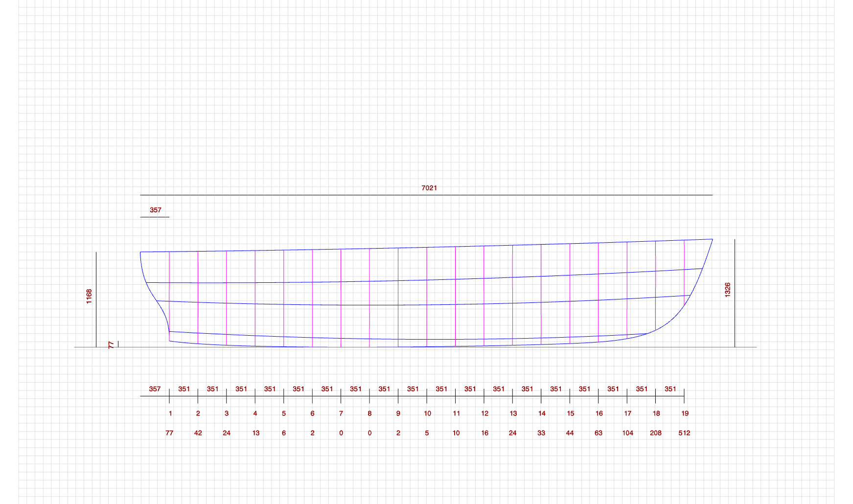The image size is (853, 504).
Task: Select the 42 offset value
Action: click(x=198, y=433)
